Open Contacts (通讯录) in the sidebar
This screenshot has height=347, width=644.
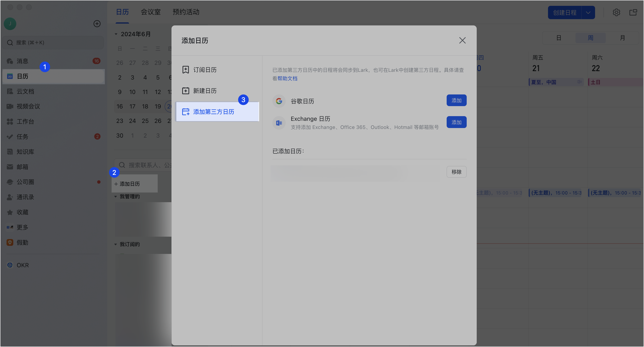[x=53, y=197]
